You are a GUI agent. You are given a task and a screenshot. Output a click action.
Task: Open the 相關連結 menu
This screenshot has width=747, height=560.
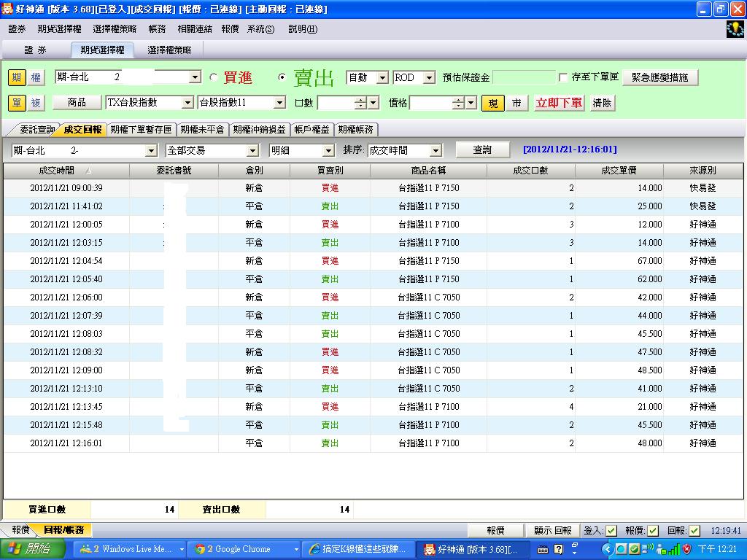pos(194,29)
